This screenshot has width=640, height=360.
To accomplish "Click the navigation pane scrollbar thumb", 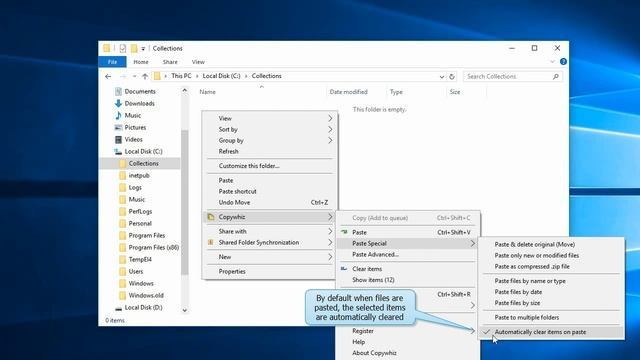I will [185, 202].
